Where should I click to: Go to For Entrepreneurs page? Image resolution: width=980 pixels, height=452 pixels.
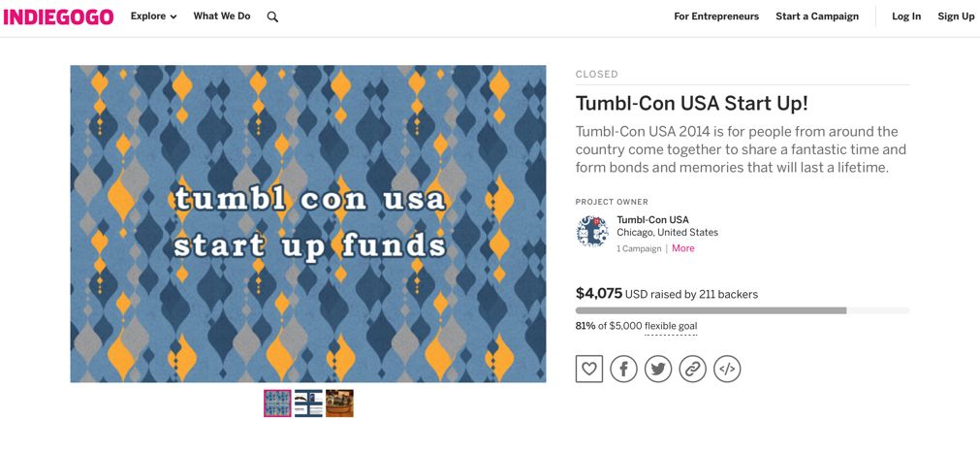(x=716, y=16)
